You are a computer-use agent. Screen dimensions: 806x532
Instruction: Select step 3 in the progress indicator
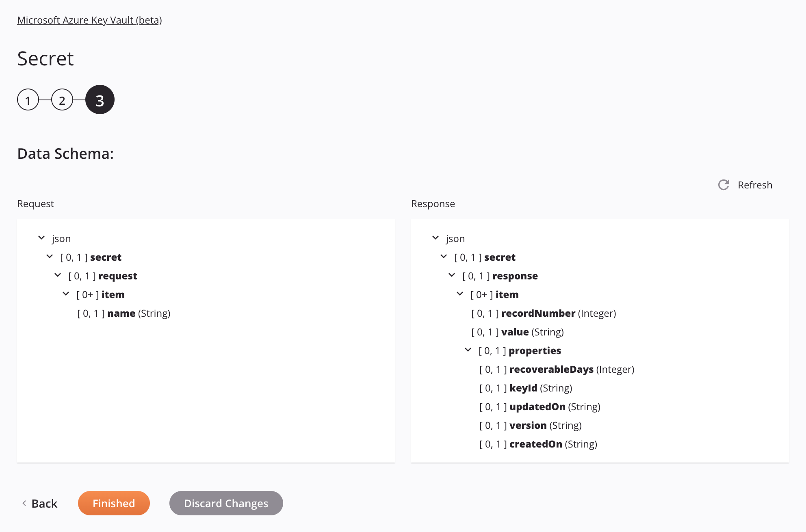pyautogui.click(x=100, y=99)
